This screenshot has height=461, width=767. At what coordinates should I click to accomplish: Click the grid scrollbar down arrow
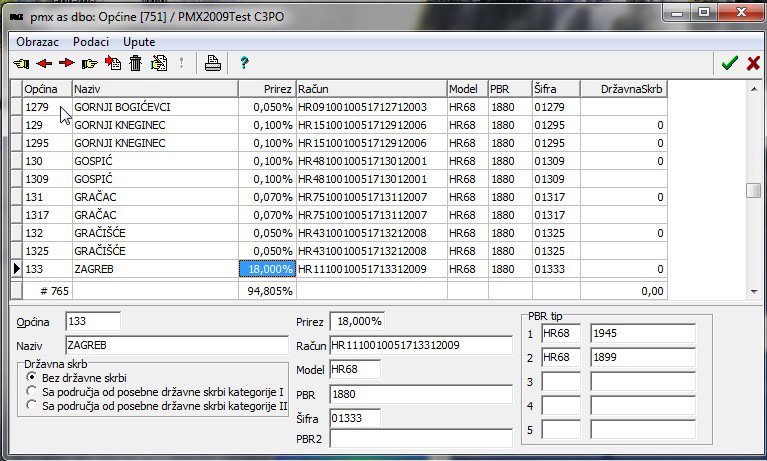(754, 292)
